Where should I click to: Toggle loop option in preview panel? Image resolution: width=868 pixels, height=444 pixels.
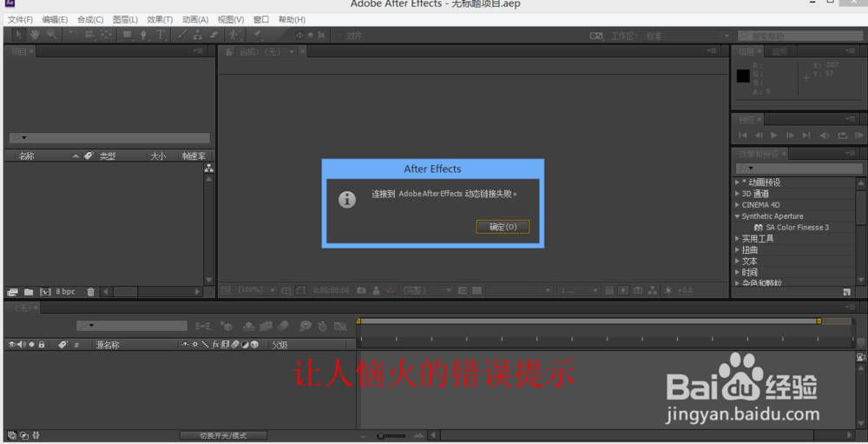click(843, 136)
